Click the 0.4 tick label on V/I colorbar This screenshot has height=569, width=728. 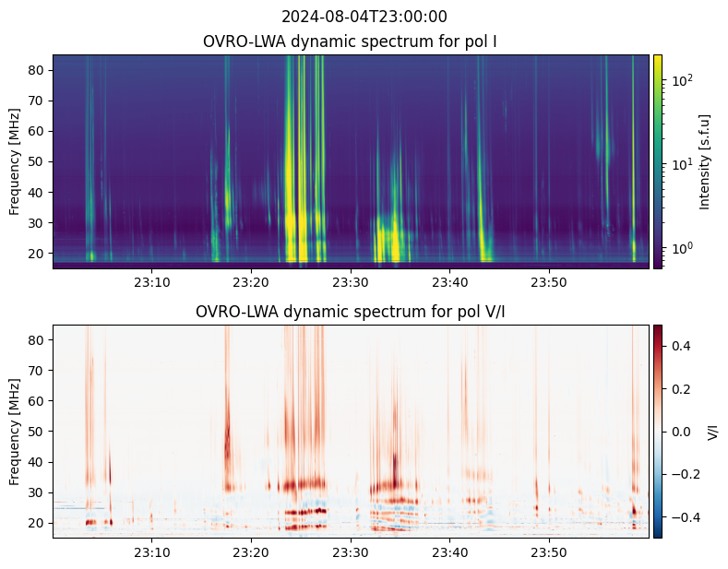pyautogui.click(x=679, y=345)
